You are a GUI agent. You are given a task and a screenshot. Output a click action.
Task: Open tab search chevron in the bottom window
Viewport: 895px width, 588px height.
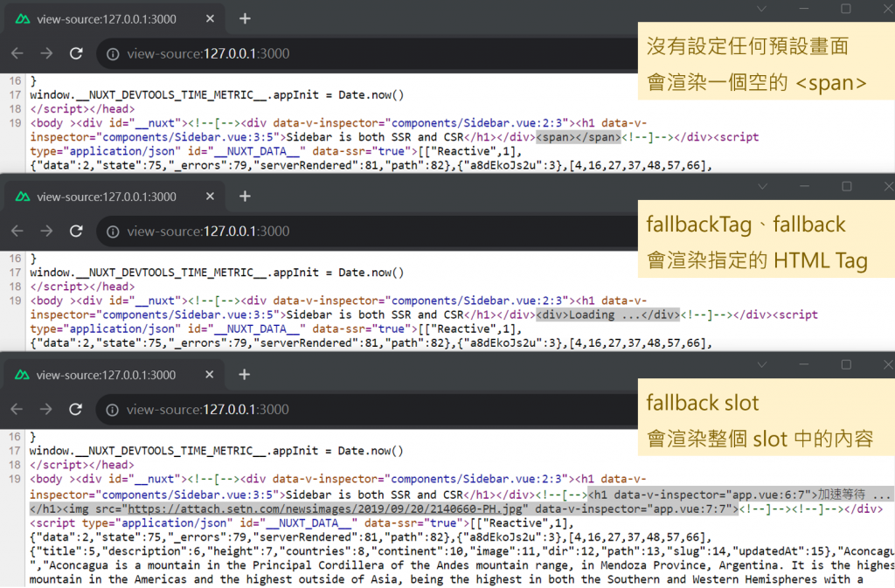point(761,365)
